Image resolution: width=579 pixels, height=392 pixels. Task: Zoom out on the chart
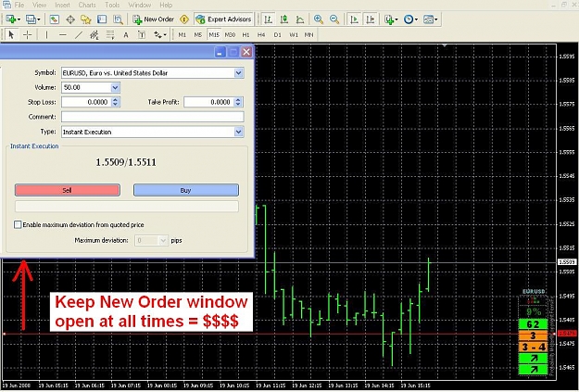point(334,19)
